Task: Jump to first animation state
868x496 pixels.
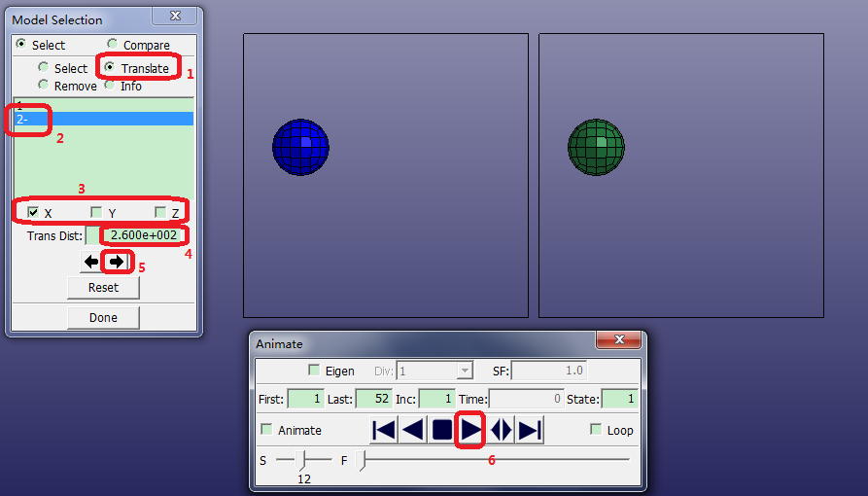Action: pos(384,430)
